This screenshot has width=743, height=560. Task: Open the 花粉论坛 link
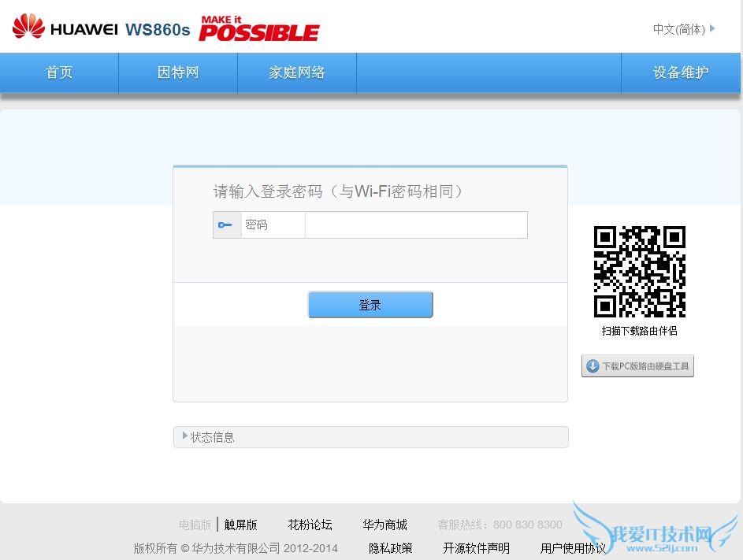pyautogui.click(x=310, y=525)
